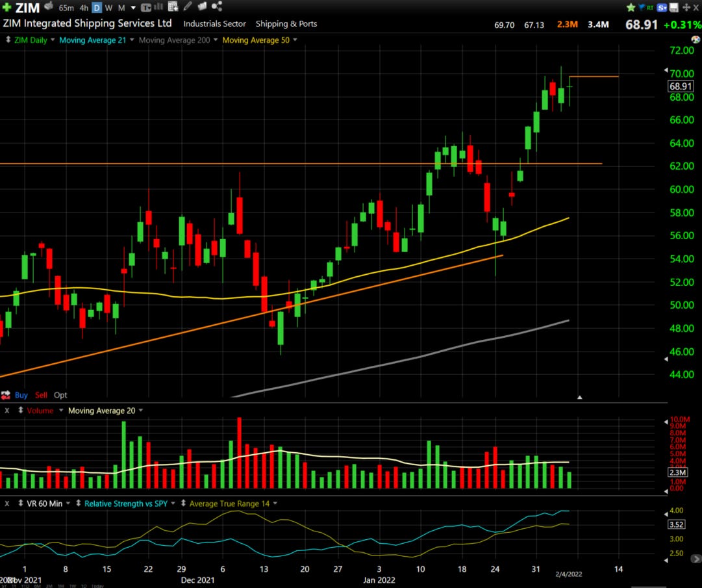702x588 pixels.
Task: Select the 65m timeframe
Action: click(x=66, y=8)
